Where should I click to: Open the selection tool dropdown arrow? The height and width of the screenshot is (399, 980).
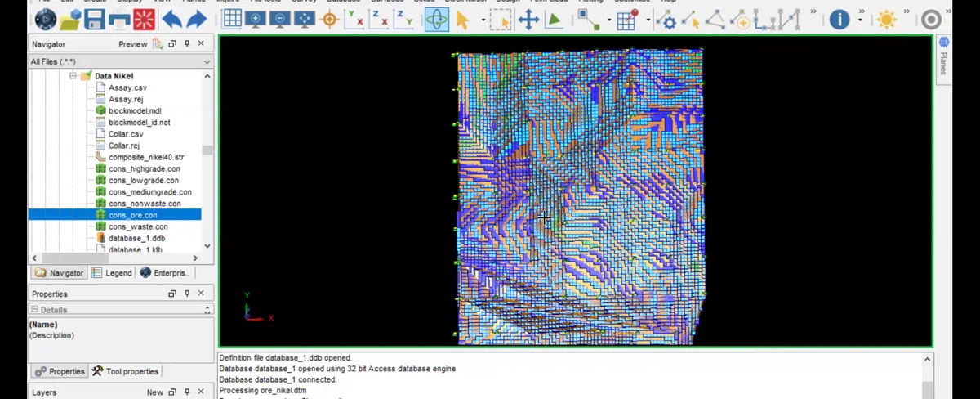pyautogui.click(x=483, y=19)
